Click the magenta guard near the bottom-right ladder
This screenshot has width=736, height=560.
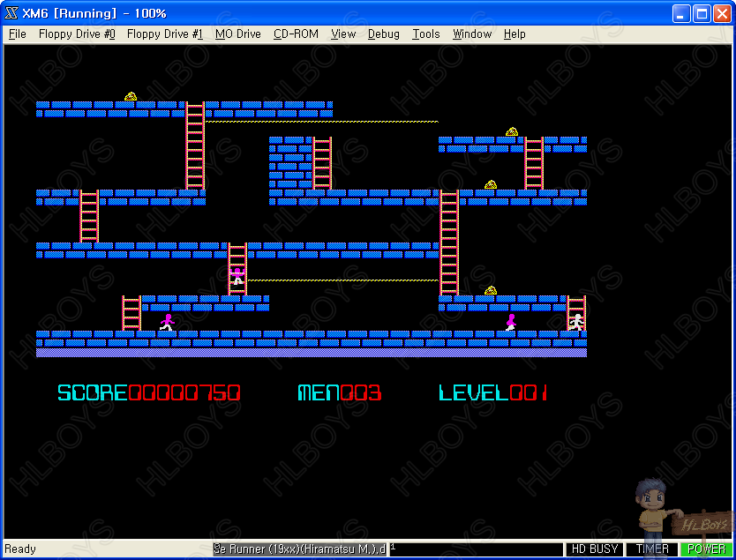pyautogui.click(x=511, y=322)
